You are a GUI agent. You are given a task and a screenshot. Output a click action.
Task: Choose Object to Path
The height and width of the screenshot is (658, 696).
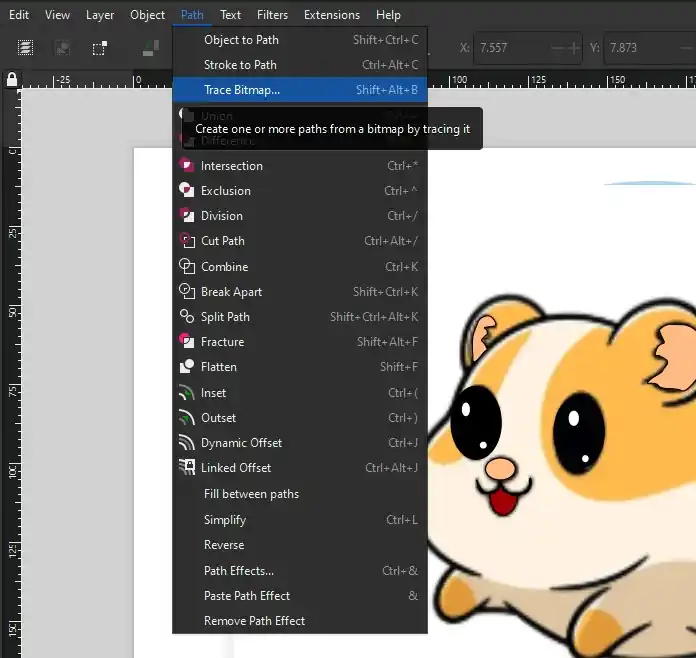(300, 40)
